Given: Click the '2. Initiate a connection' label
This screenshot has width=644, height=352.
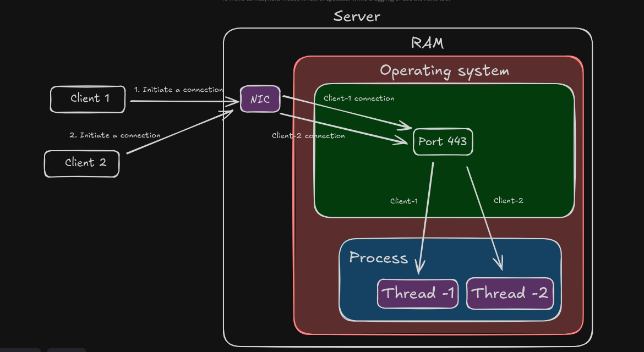Looking at the screenshot, I should [x=114, y=135].
